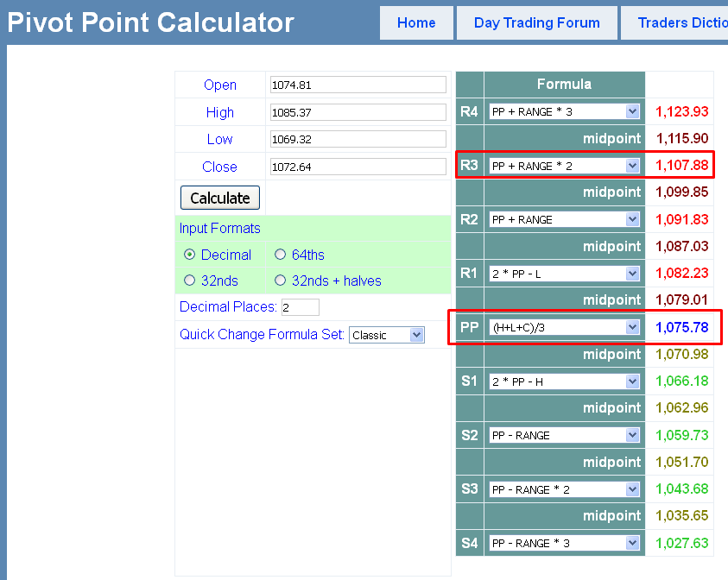The image size is (728, 580).
Task: Enable the 32nds + halves format
Action: [x=280, y=281]
